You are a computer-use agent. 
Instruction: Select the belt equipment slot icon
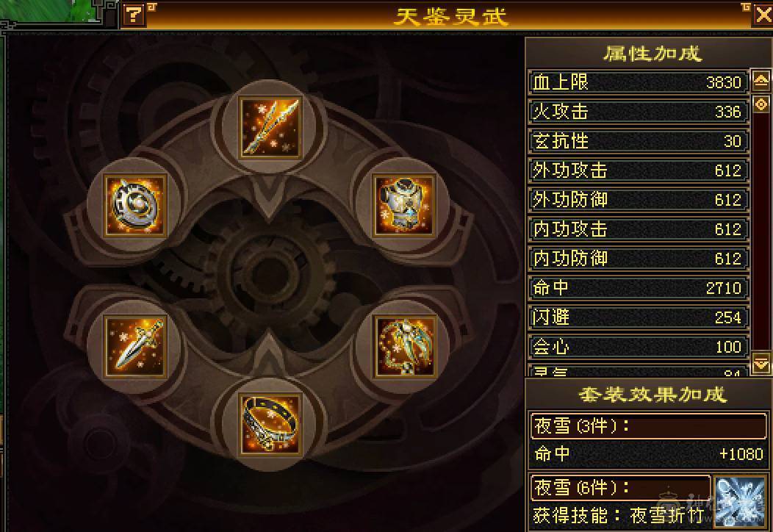pyautogui.click(x=270, y=424)
